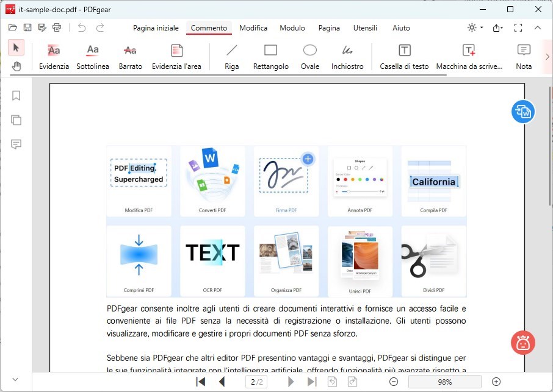Collapse the ribbon with the up chevron

538,27
